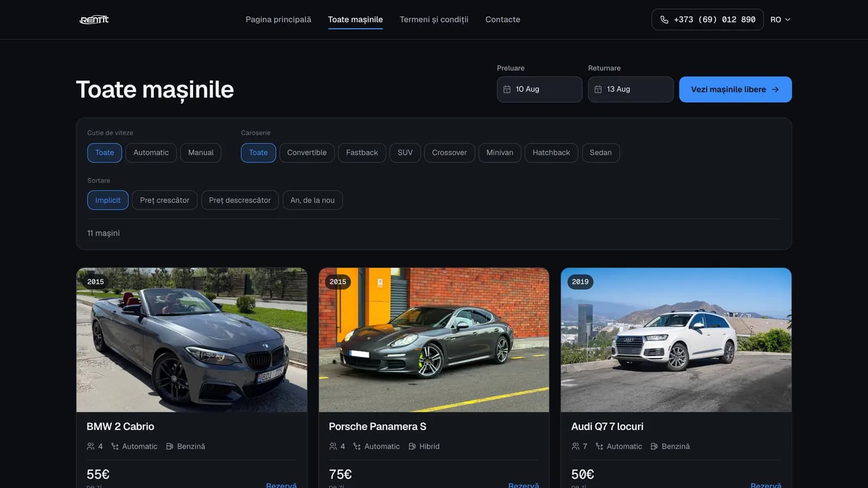Select Toate under Caroserie
The image size is (868, 488).
tap(258, 153)
